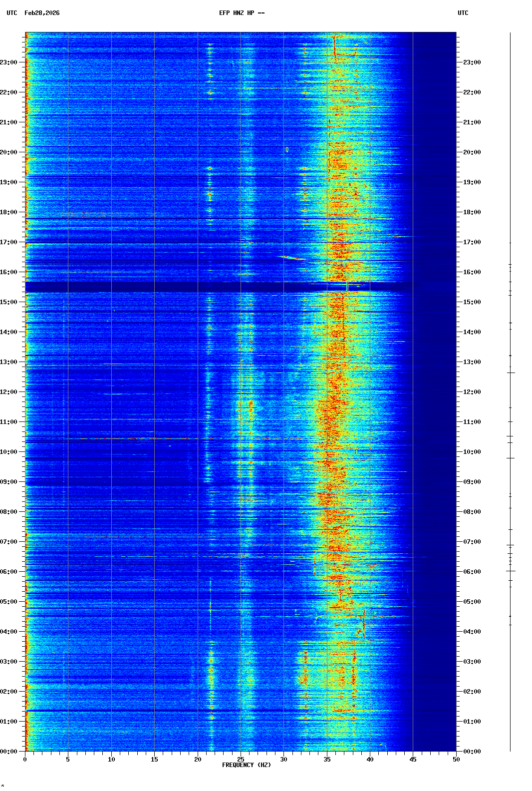Click the 09:00 time label on left axis

9,482
